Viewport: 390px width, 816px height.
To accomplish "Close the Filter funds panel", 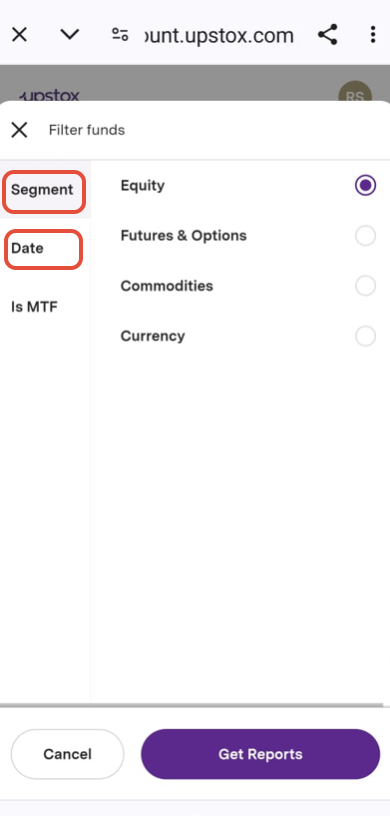I will pyautogui.click(x=19, y=130).
